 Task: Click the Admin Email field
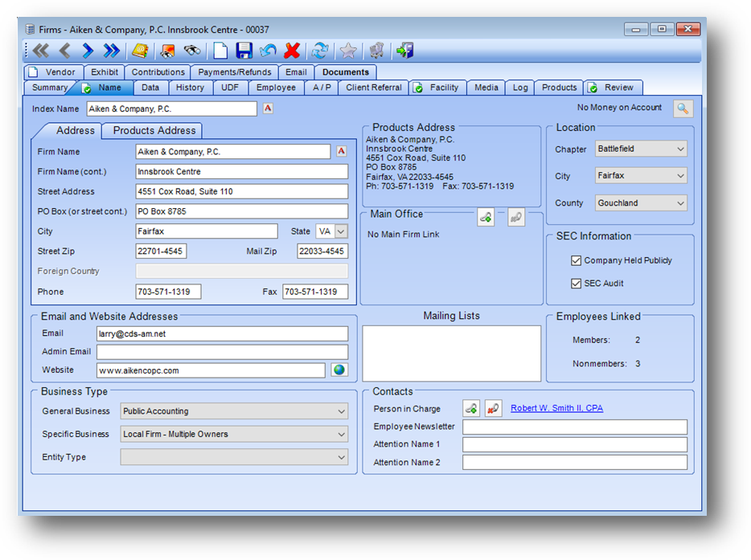pyautogui.click(x=222, y=352)
